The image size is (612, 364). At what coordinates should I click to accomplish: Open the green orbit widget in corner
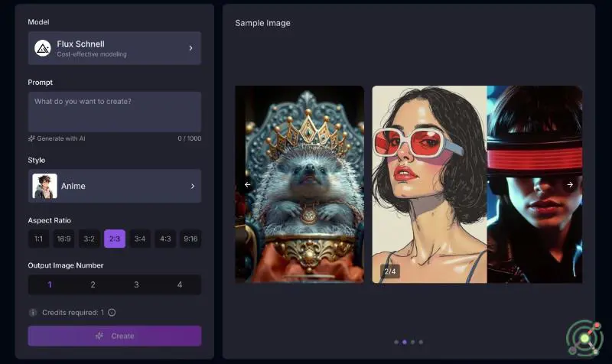click(x=584, y=337)
